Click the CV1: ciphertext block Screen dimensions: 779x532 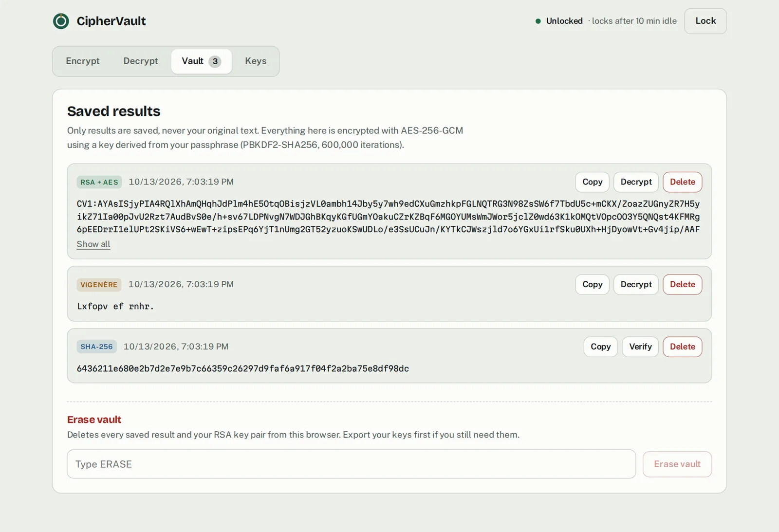coord(388,217)
